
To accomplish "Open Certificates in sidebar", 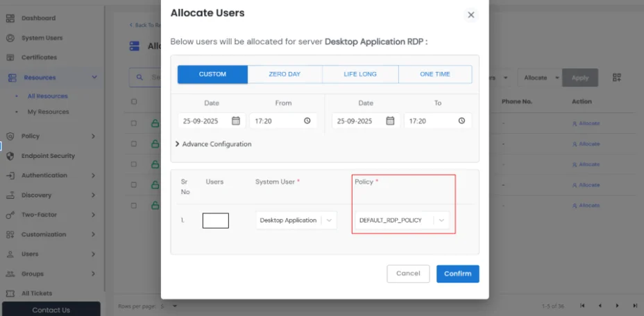I will (39, 58).
